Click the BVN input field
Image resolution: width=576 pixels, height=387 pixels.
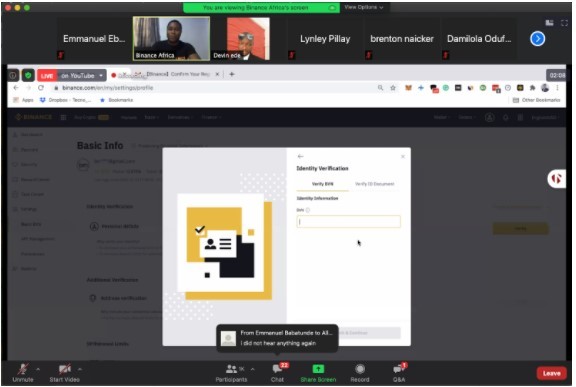(x=349, y=222)
